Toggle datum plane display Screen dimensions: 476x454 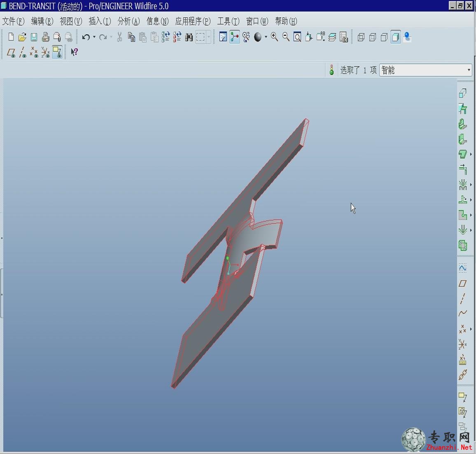[11, 52]
